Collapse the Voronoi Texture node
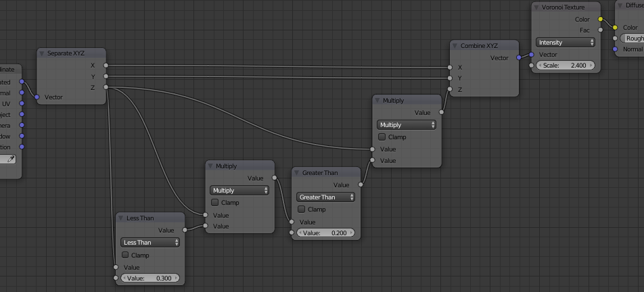The height and width of the screenshot is (292, 644). [536, 7]
